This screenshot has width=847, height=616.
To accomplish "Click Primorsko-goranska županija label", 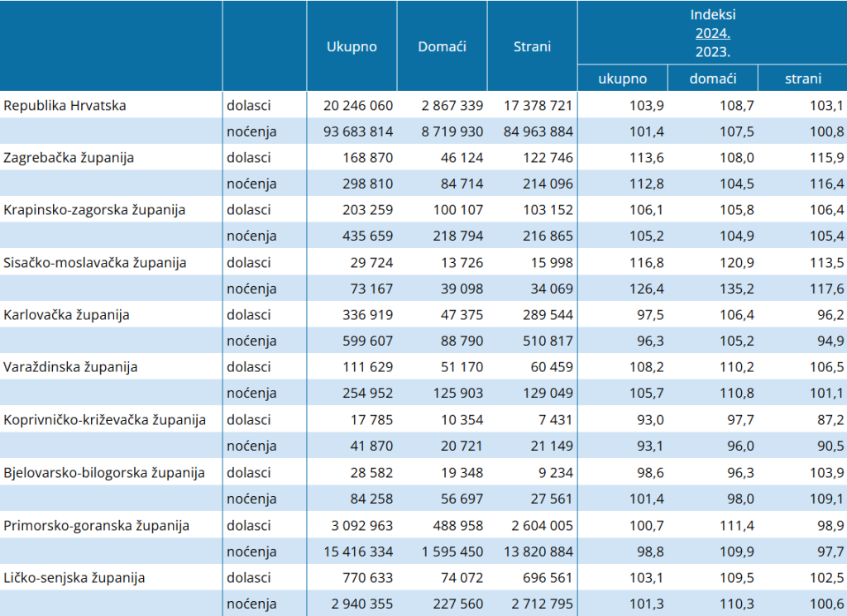I will [x=96, y=526].
